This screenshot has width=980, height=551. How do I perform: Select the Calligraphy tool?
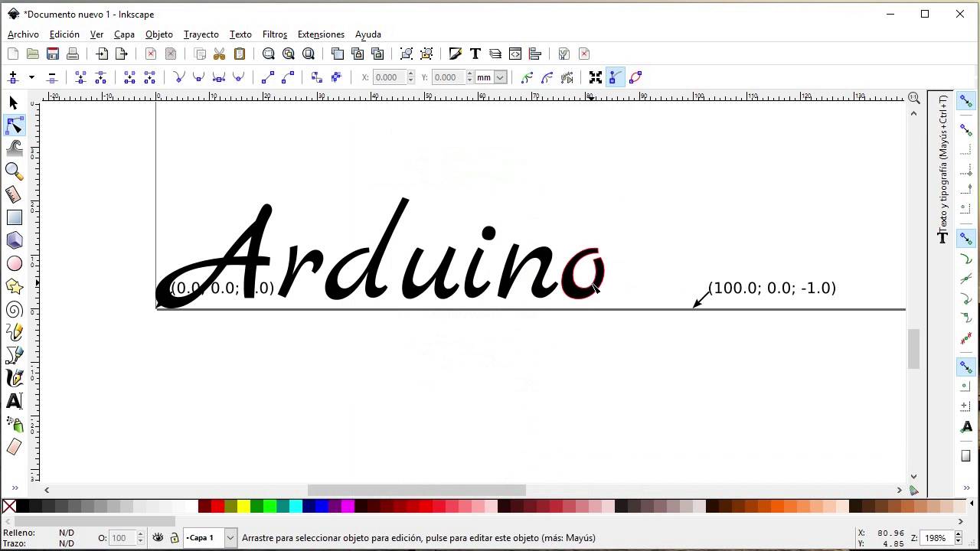[14, 378]
